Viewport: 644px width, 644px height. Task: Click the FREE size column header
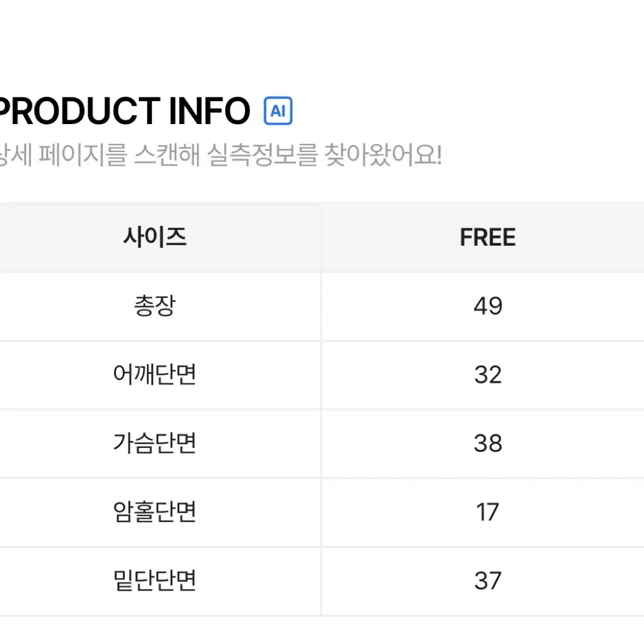(x=488, y=238)
